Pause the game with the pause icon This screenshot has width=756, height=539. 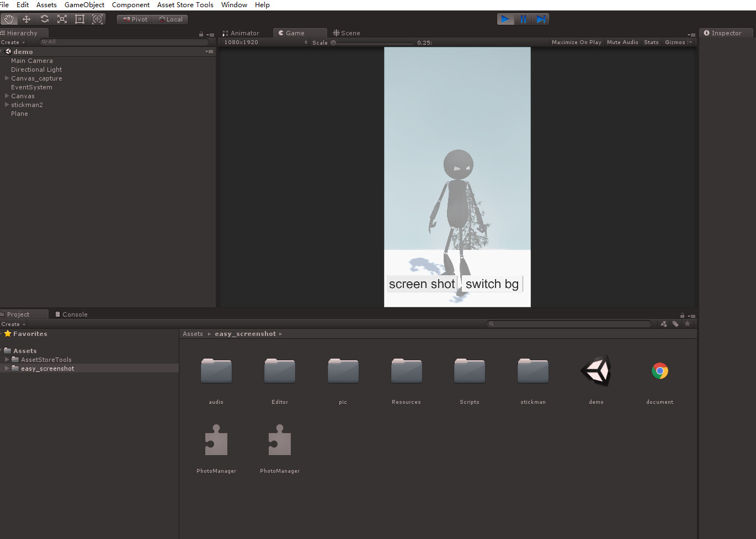tap(523, 19)
